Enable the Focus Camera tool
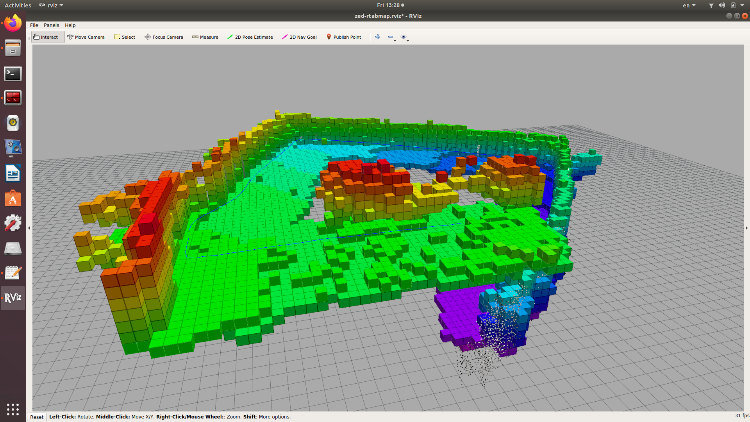 pyautogui.click(x=164, y=36)
